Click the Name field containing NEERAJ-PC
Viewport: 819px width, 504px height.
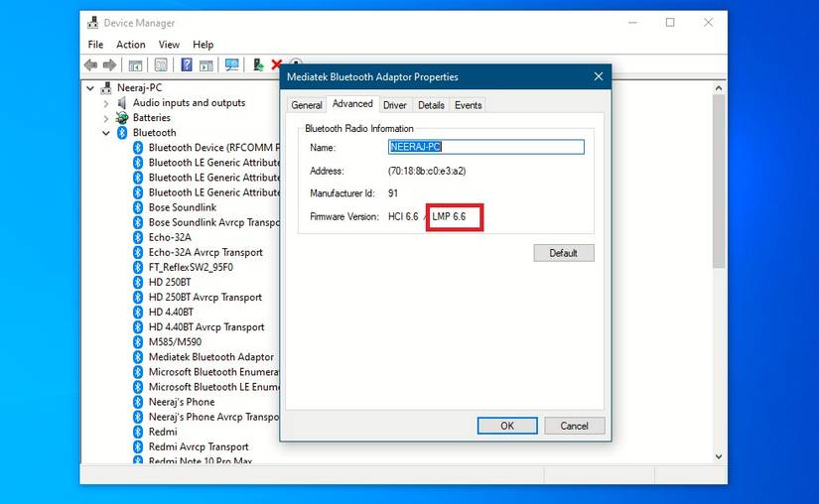tap(486, 147)
